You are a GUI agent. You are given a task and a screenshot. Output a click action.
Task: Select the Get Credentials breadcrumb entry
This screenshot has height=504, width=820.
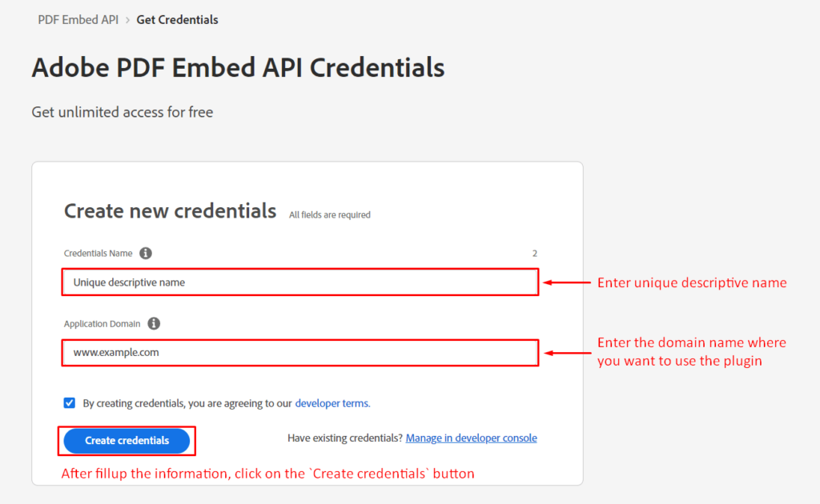(x=177, y=19)
